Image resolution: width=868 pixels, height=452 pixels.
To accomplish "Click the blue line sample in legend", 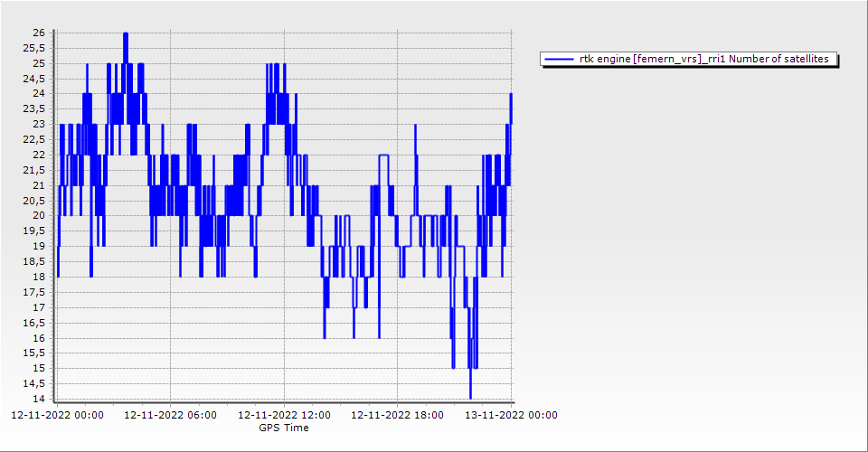I will (x=559, y=59).
